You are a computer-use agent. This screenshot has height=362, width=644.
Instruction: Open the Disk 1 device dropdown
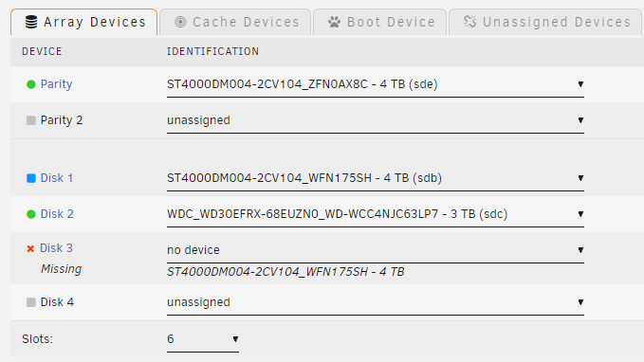[376, 178]
